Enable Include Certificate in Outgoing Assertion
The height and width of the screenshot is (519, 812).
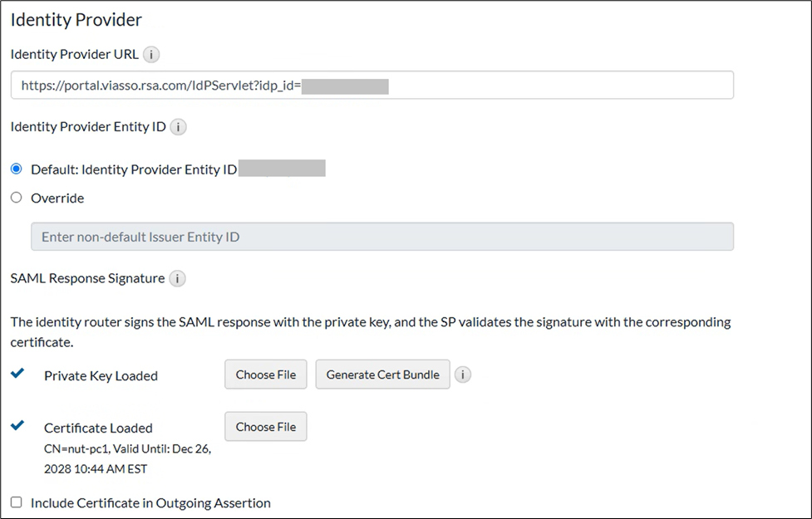tap(14, 503)
